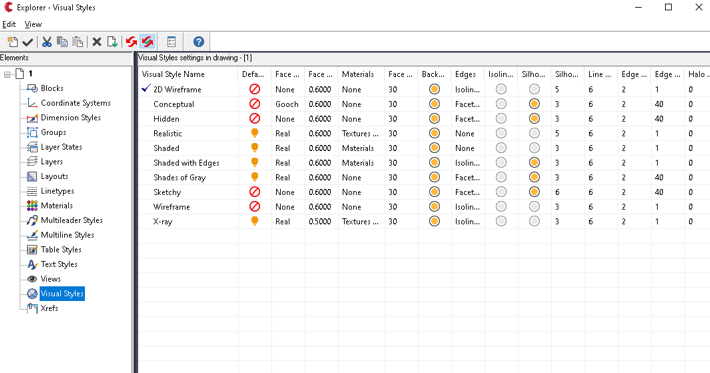Toggle Silhouette edges for the Shaded row
This screenshot has width=710, height=373.
[x=534, y=148]
